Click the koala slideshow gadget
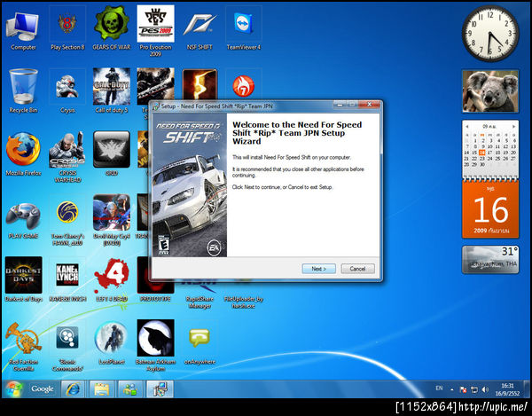 pyautogui.click(x=490, y=91)
